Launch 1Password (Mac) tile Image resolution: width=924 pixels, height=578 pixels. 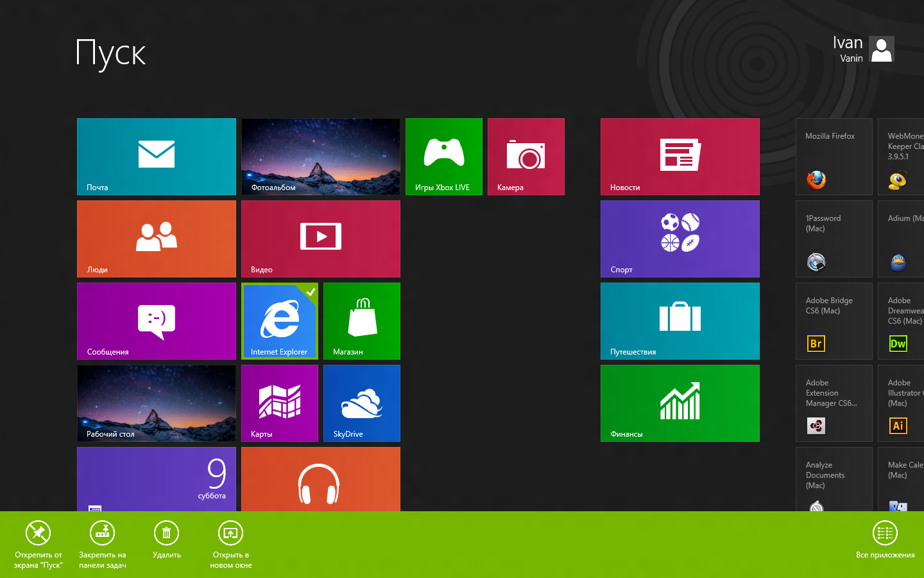point(834,239)
